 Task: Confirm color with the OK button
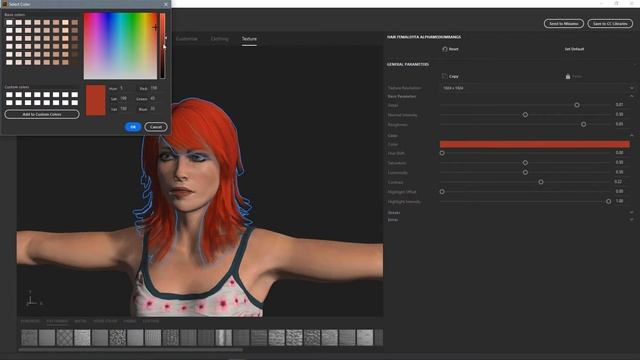pos(133,127)
